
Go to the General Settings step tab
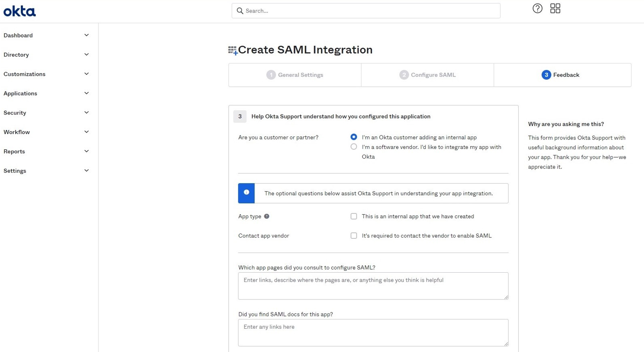(295, 75)
